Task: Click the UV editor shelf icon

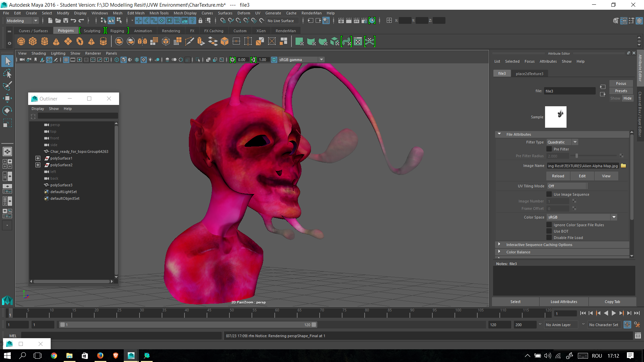Action: click(x=358, y=41)
